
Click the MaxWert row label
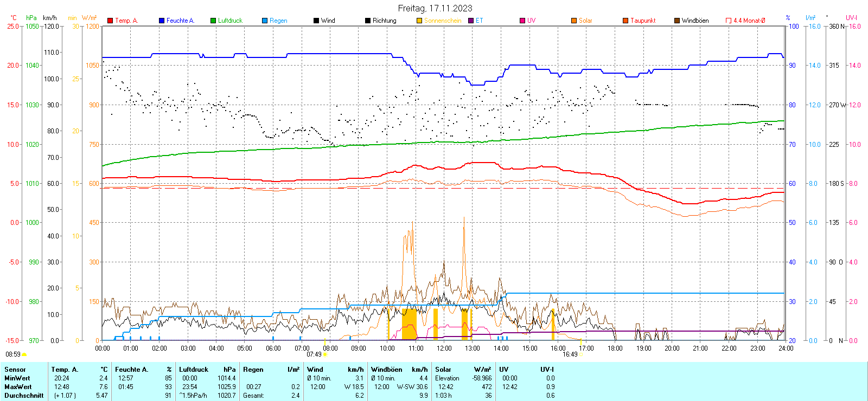(x=18, y=387)
